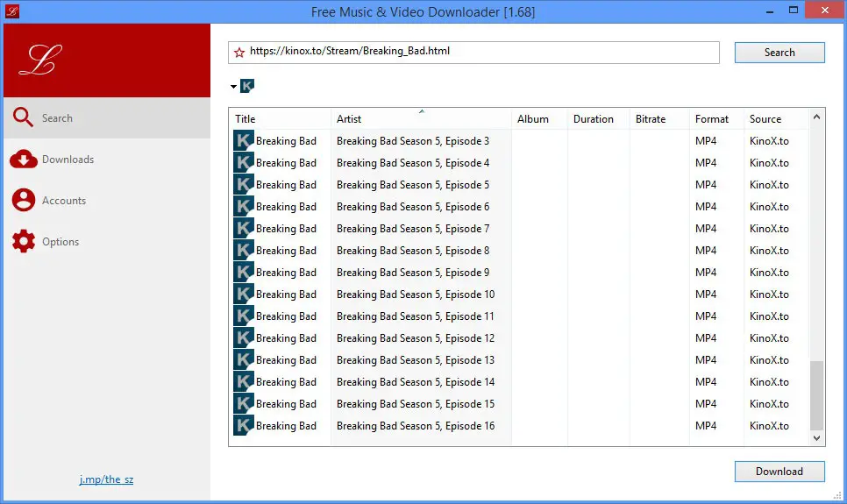Image resolution: width=847 pixels, height=504 pixels.
Task: Expand the source dropdown arrow beside K icon
Action: [x=233, y=87]
